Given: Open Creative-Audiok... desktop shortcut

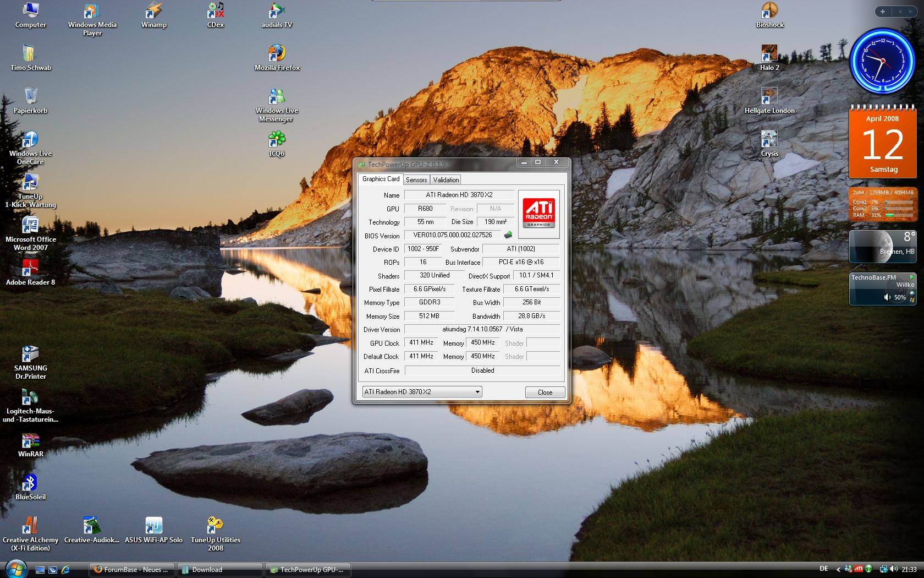Looking at the screenshot, I should click(x=92, y=530).
